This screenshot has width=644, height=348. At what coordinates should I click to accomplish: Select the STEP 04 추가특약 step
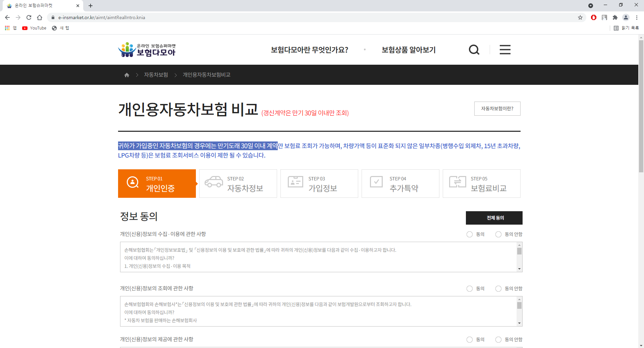pyautogui.click(x=400, y=184)
